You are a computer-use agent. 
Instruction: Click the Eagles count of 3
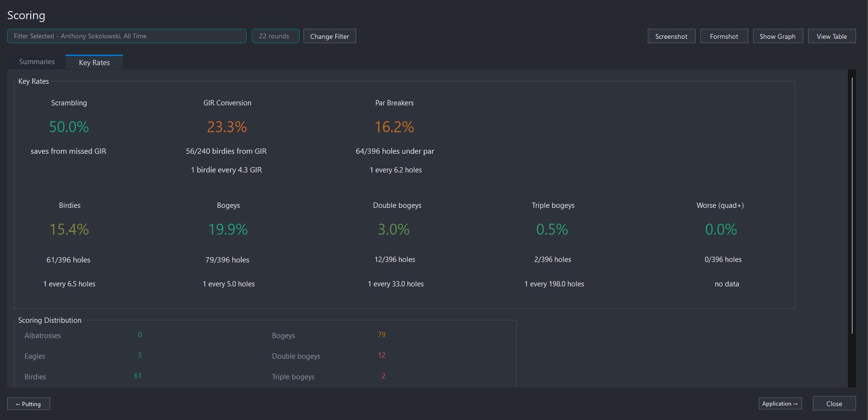(139, 355)
